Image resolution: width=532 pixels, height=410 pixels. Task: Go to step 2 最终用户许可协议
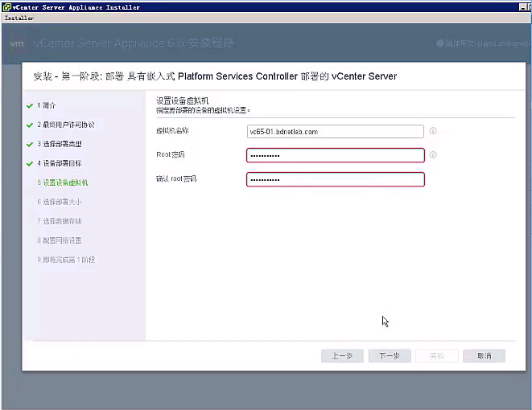[x=66, y=125]
